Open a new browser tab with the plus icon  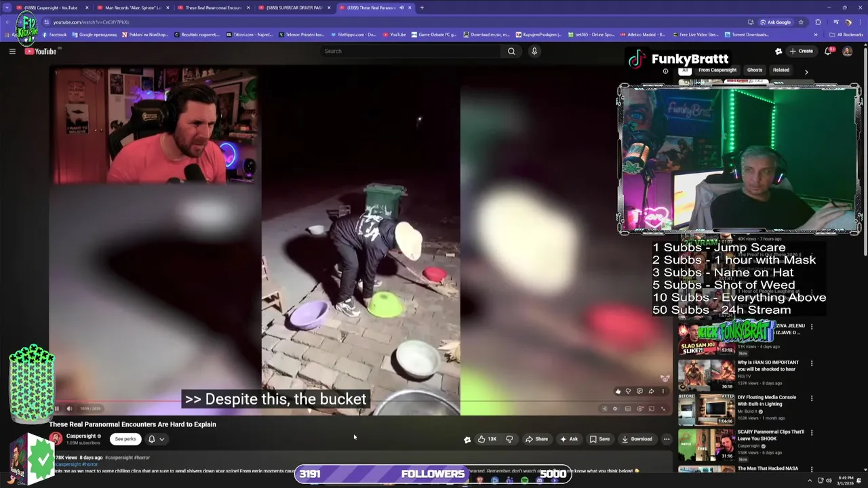click(422, 7)
